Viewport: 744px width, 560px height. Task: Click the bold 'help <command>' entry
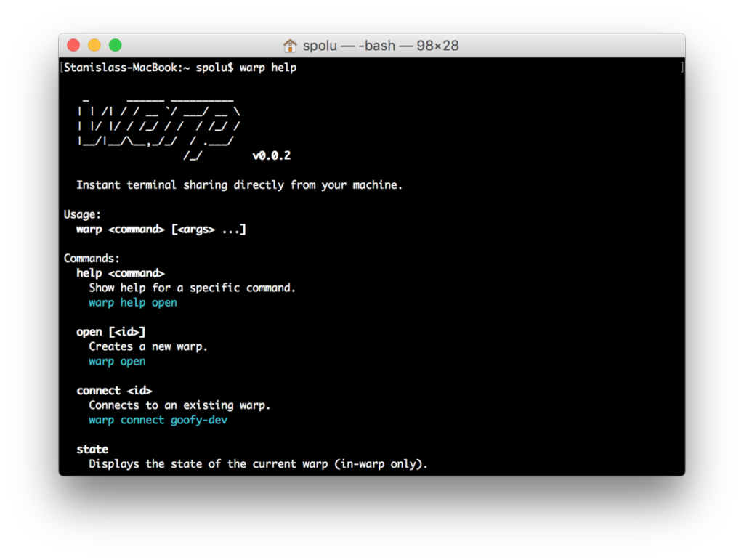click(x=121, y=273)
